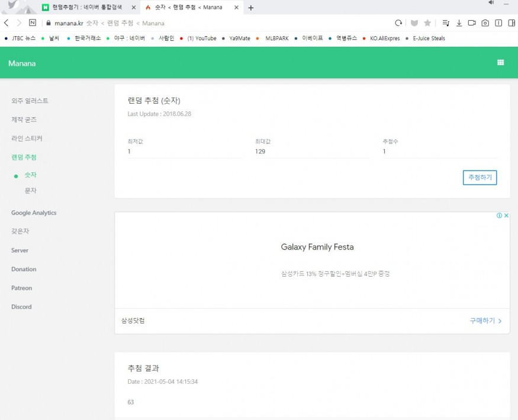Open a new tab with plus icon

(x=250, y=8)
